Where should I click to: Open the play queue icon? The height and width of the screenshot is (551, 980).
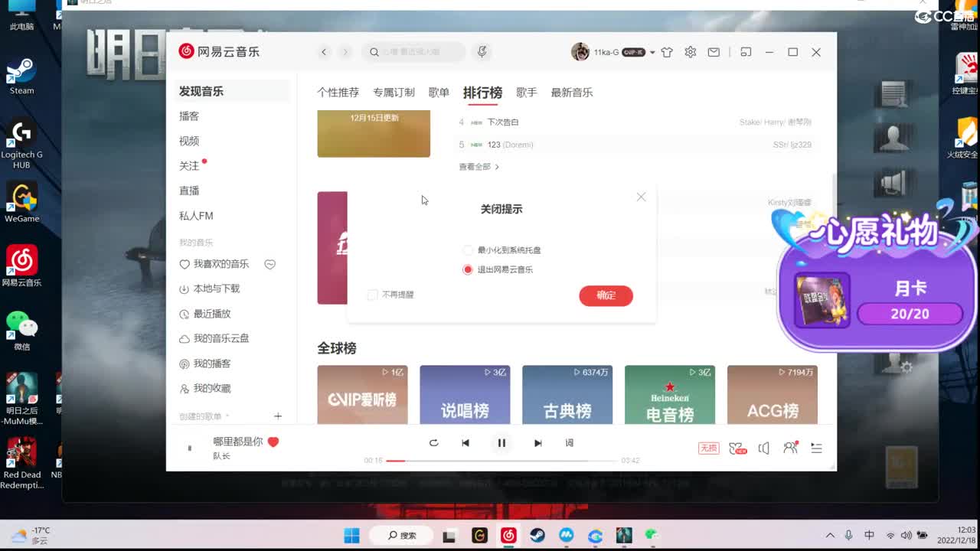tap(816, 448)
